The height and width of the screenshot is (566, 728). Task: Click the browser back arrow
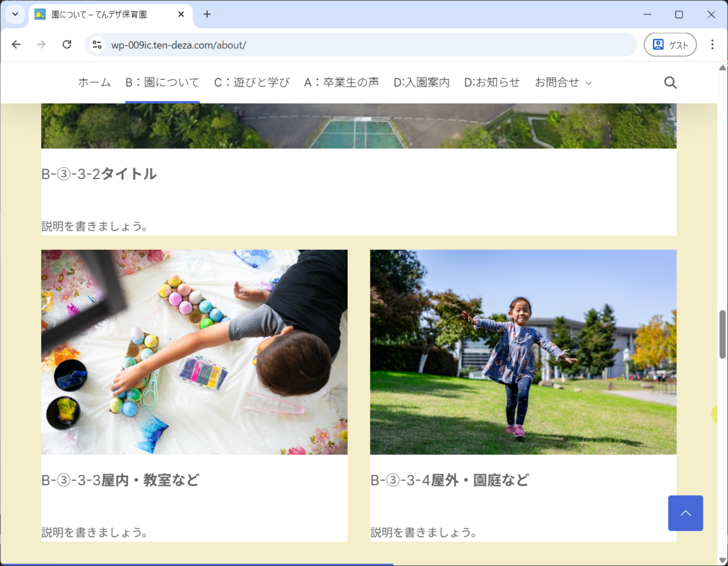[16, 44]
